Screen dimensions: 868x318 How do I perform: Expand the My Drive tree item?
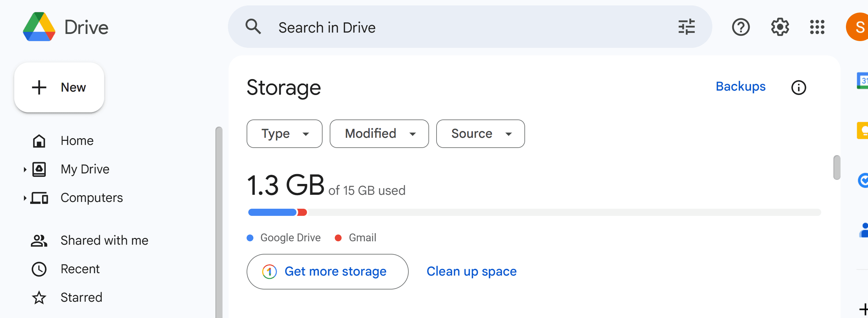click(24, 169)
